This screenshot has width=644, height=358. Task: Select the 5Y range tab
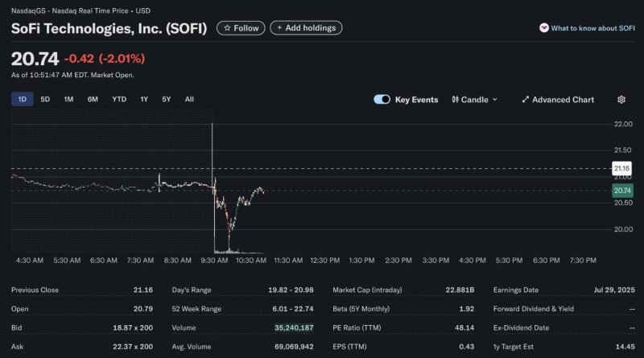pyautogui.click(x=167, y=99)
